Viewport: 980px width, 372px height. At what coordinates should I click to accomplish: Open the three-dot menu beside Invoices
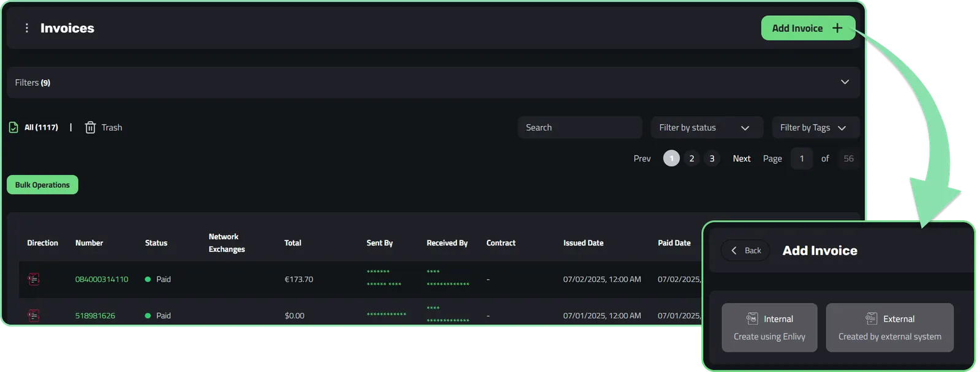pos(26,28)
